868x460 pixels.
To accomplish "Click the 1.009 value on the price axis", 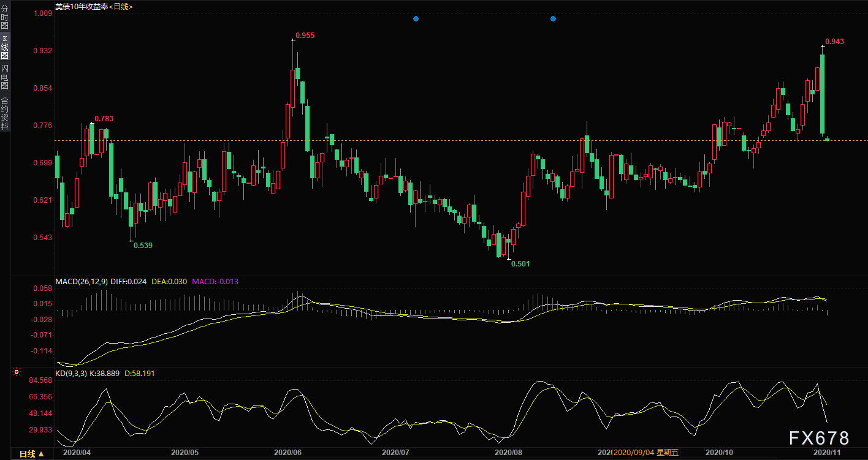I will (x=42, y=13).
